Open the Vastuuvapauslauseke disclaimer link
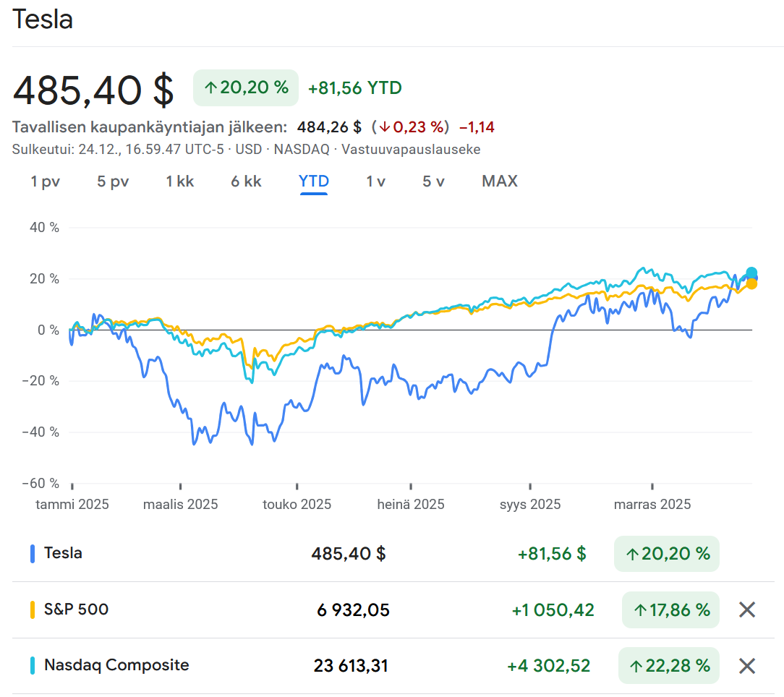 411,150
